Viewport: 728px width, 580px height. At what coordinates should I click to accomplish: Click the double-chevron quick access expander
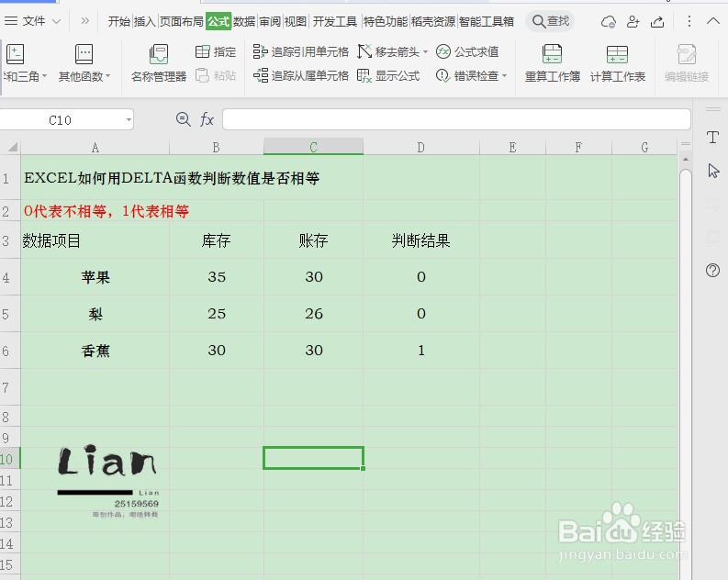(84, 21)
